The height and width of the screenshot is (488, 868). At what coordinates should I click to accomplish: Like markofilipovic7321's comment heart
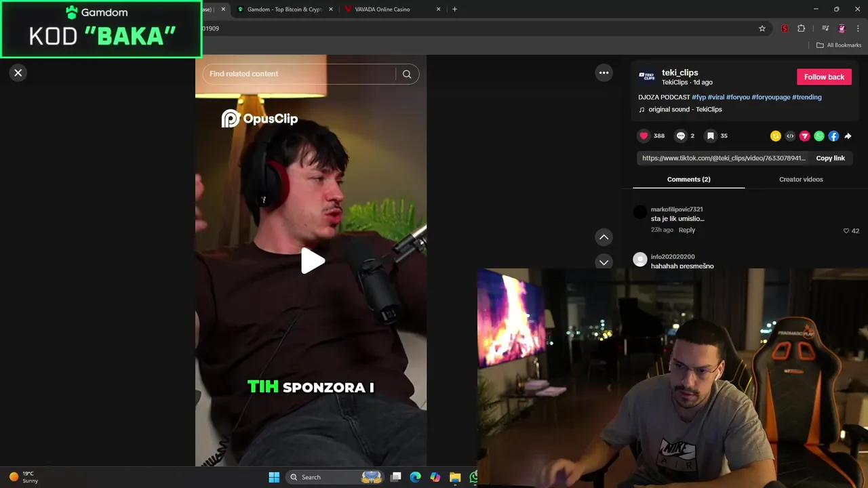click(x=846, y=230)
